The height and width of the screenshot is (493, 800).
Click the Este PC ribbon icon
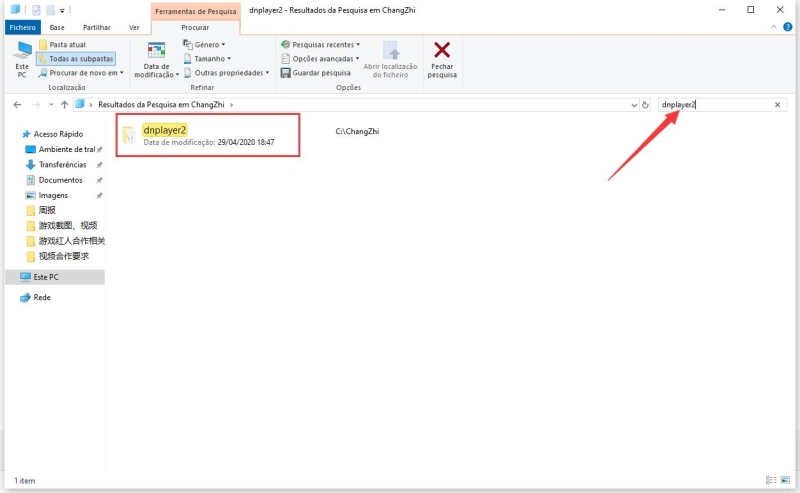click(22, 52)
